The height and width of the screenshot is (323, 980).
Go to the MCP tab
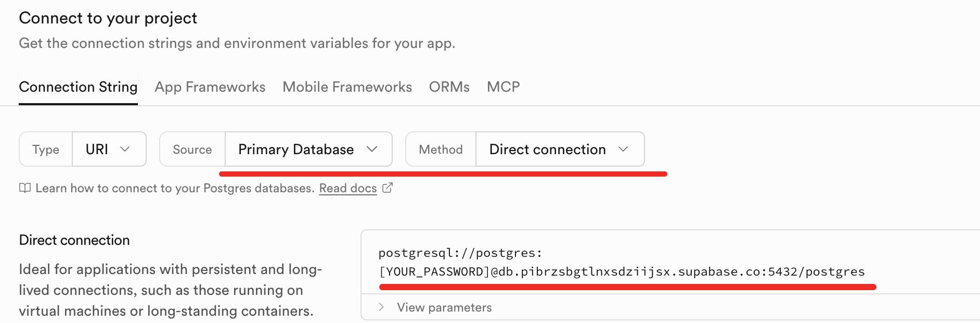503,87
